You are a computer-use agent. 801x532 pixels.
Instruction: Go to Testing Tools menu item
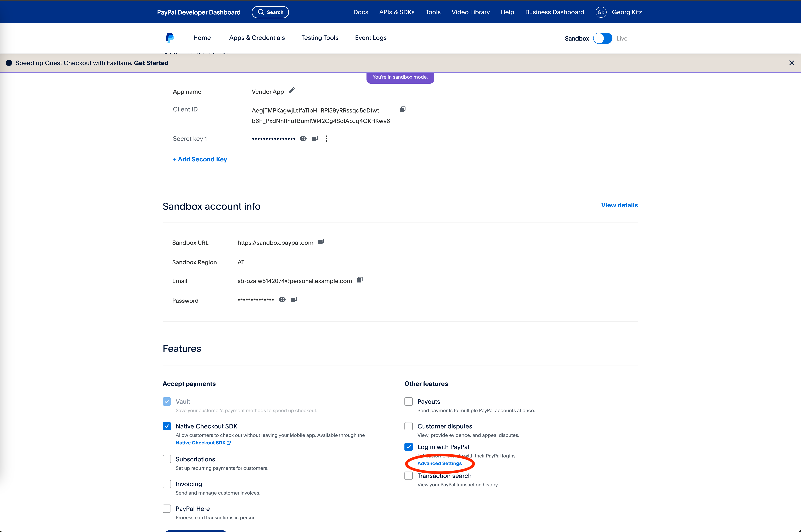(320, 38)
